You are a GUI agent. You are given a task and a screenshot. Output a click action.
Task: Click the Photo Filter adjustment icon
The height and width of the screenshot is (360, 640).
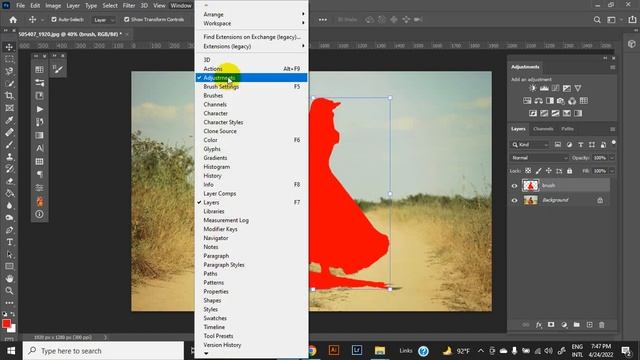point(561,101)
